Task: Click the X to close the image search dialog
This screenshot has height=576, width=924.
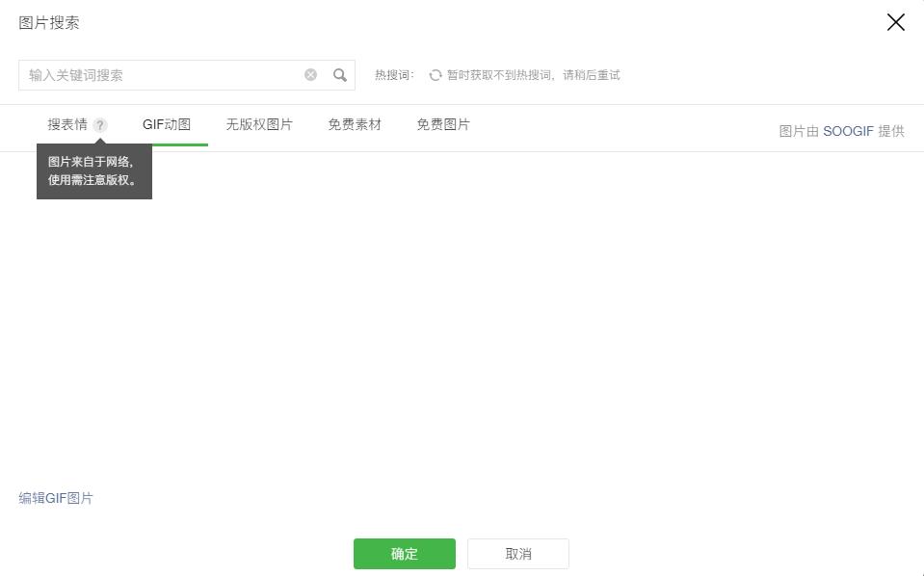Action: tap(895, 21)
